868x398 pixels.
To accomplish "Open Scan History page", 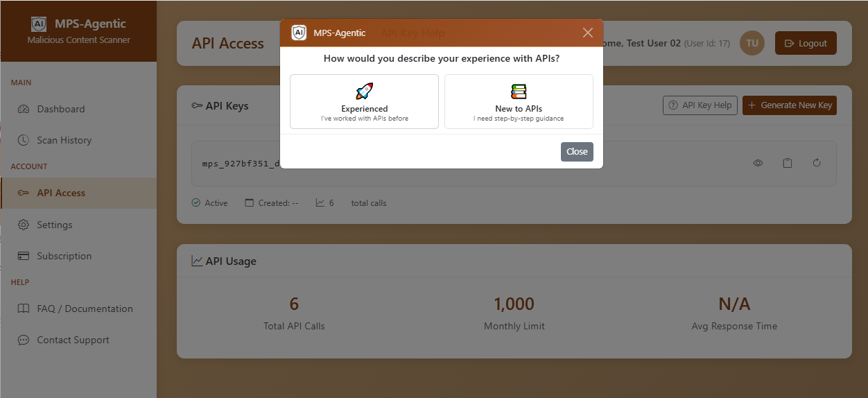I will [78, 140].
